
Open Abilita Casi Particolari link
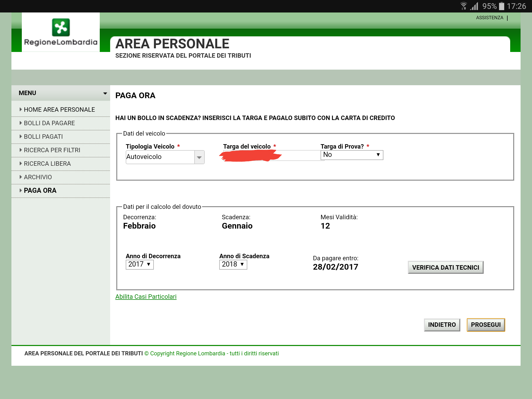point(146,297)
